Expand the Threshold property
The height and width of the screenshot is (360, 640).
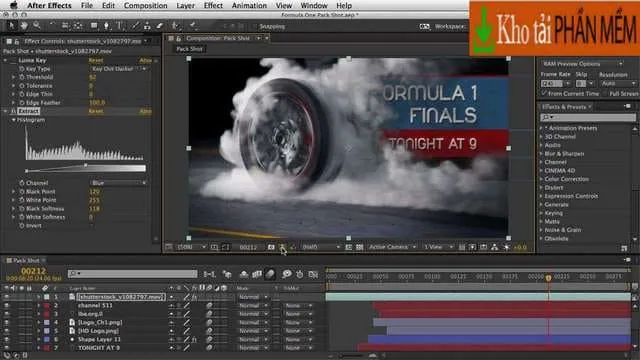(x=13, y=77)
